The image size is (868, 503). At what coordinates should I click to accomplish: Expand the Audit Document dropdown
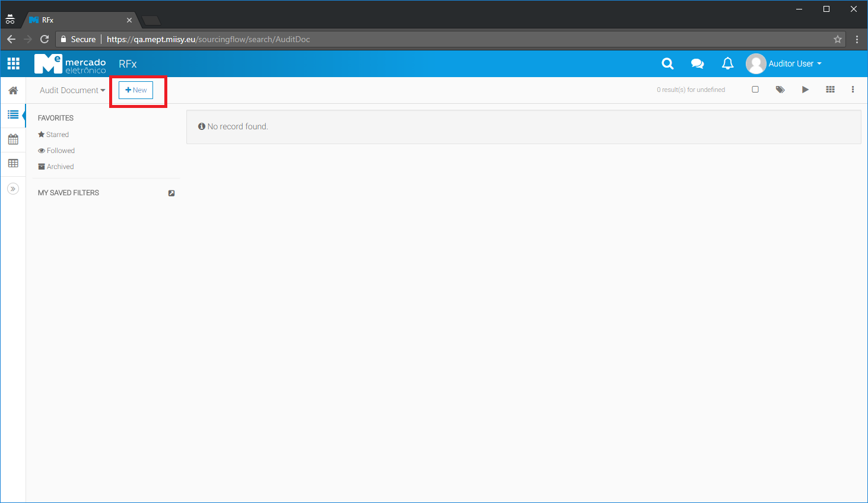(x=72, y=90)
